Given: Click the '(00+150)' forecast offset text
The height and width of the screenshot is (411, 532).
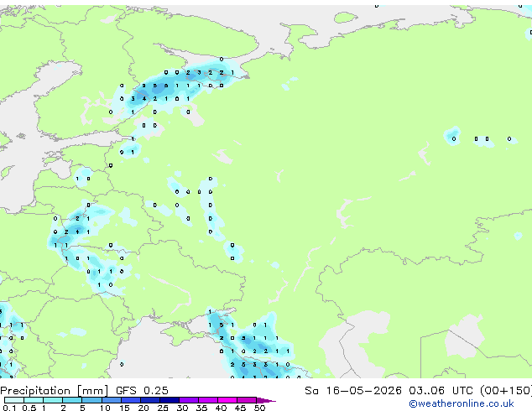Looking at the screenshot, I should [506, 391].
